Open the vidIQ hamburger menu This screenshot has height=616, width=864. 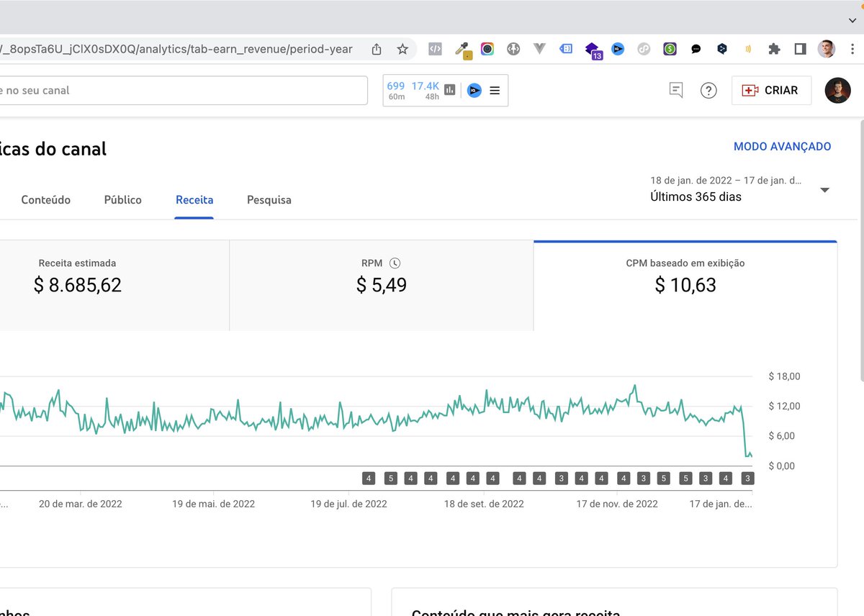[495, 91]
